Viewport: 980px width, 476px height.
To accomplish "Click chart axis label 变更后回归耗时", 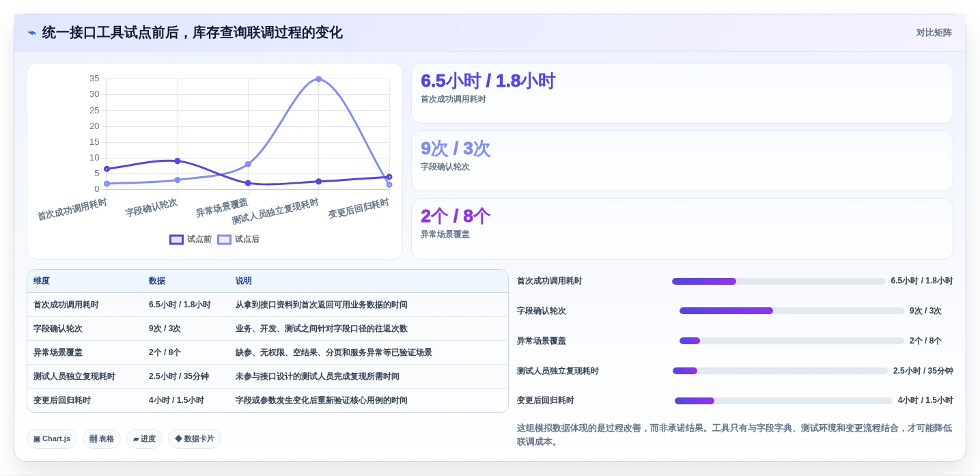I will tap(359, 208).
